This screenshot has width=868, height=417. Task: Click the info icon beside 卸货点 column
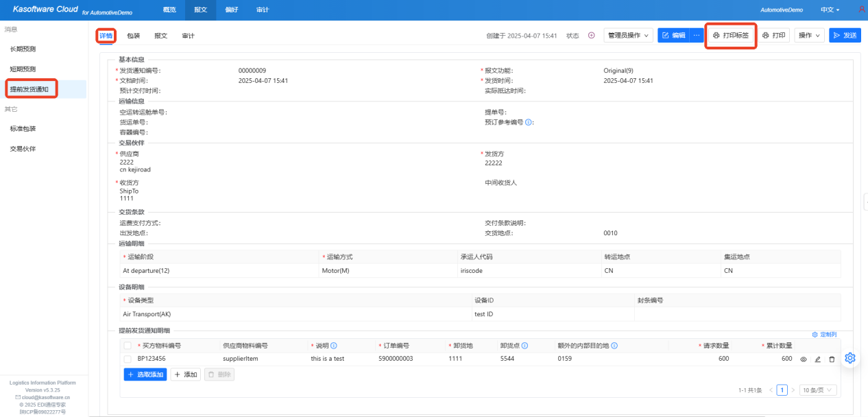[x=523, y=346]
